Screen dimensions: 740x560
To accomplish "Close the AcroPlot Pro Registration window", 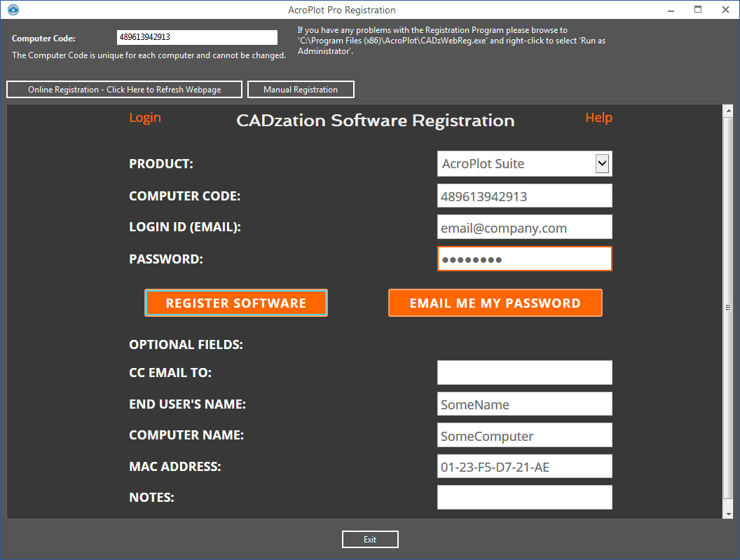I will coord(725,9).
